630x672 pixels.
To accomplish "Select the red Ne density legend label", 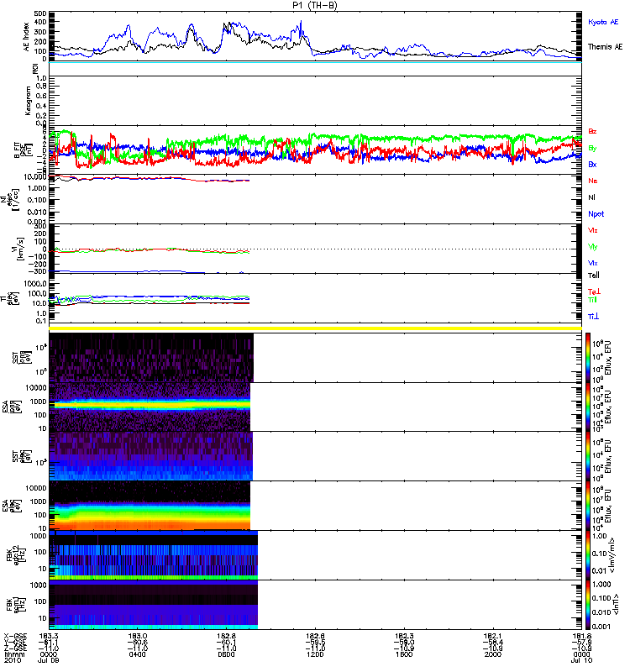I will point(593,181).
